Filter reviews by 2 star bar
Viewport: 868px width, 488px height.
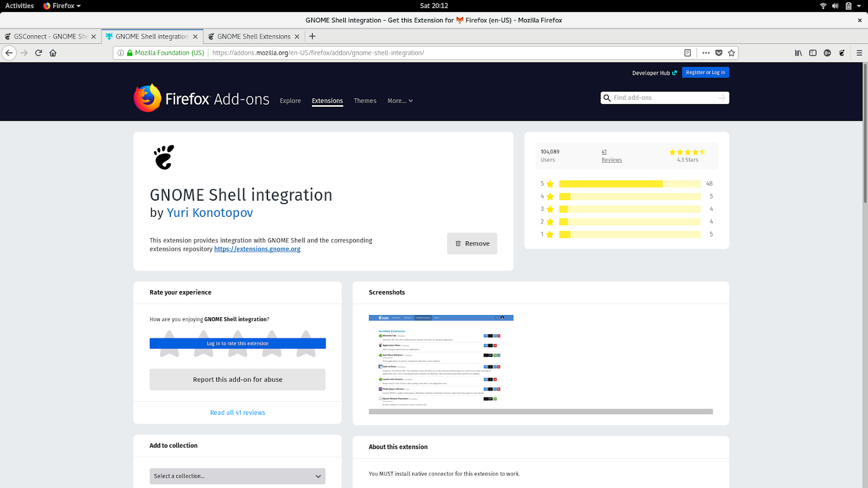coord(629,222)
